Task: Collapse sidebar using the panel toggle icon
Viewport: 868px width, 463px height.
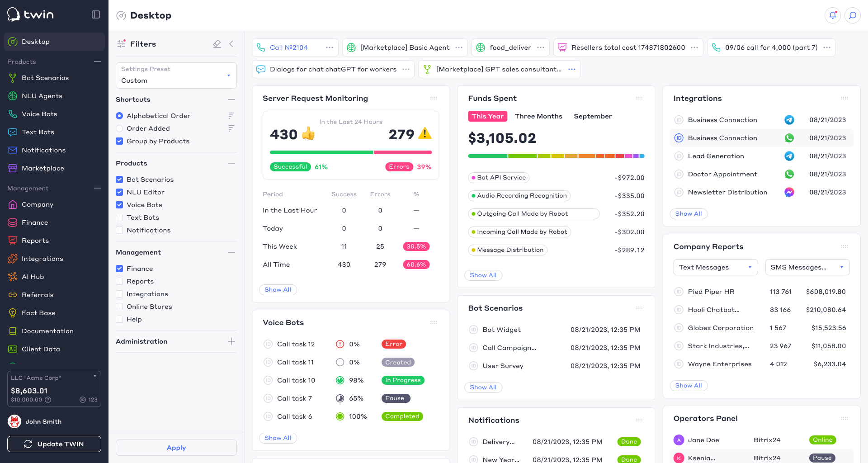Action: [96, 14]
